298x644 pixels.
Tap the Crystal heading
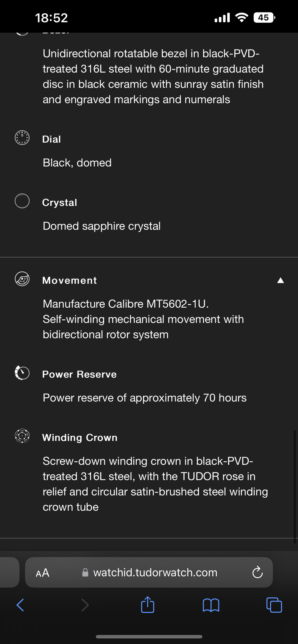click(60, 202)
